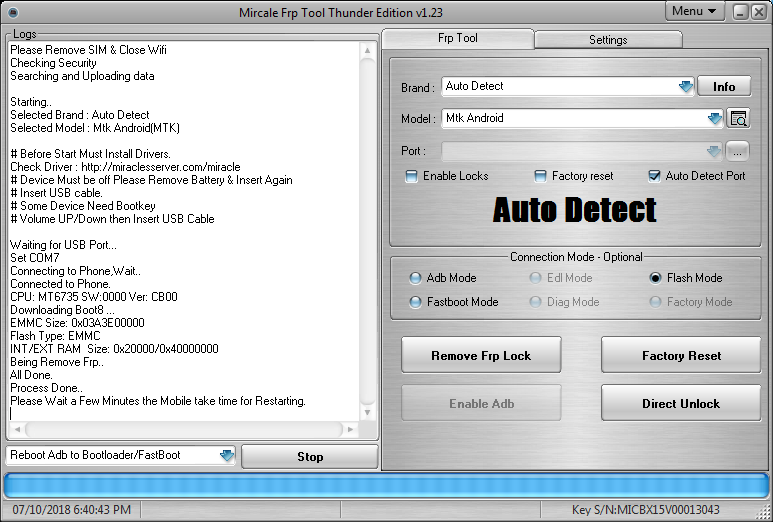Click the Direct Unlock button

[681, 403]
